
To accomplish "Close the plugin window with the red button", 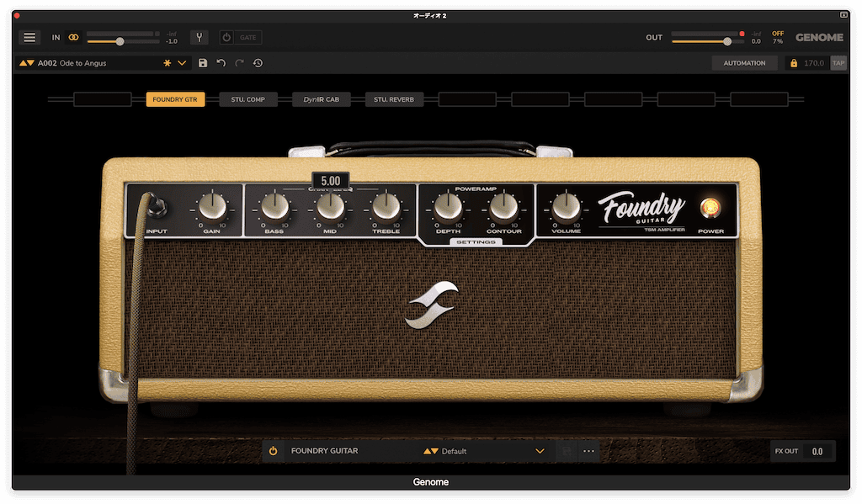I will tap(17, 16).
